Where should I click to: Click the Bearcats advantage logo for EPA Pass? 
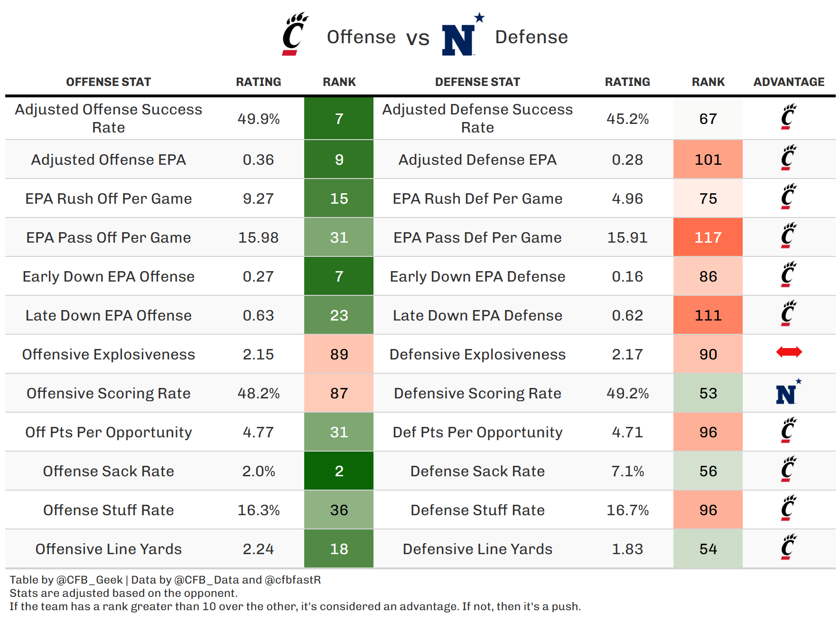789,236
